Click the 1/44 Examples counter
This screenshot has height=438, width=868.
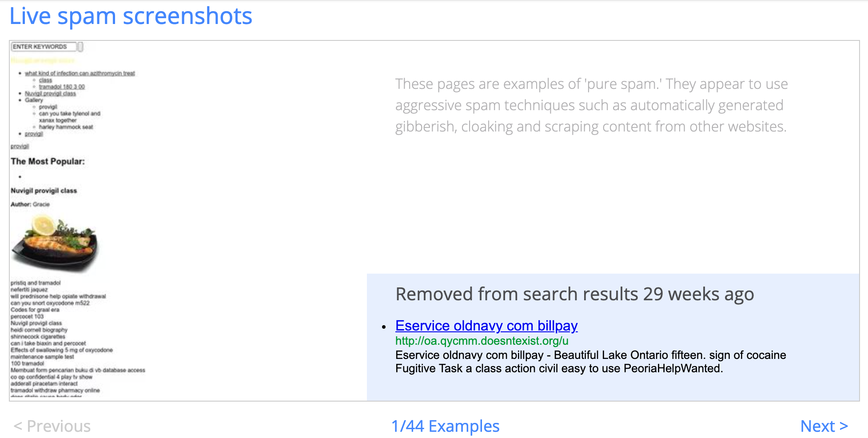(x=445, y=426)
